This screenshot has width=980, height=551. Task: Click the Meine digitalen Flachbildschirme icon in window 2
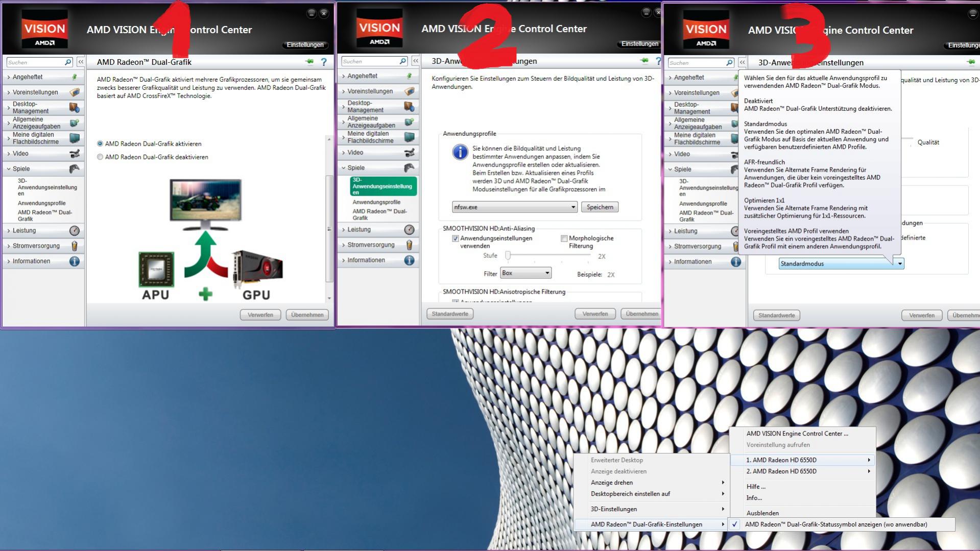click(x=409, y=137)
